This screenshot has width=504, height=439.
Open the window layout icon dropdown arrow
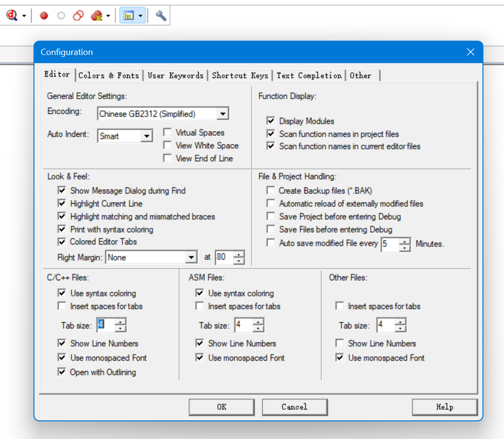point(140,16)
